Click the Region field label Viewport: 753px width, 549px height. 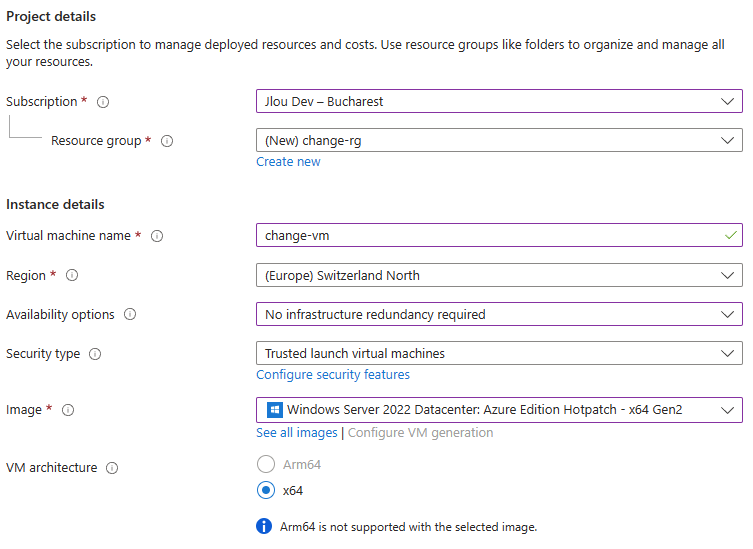[x=26, y=276]
